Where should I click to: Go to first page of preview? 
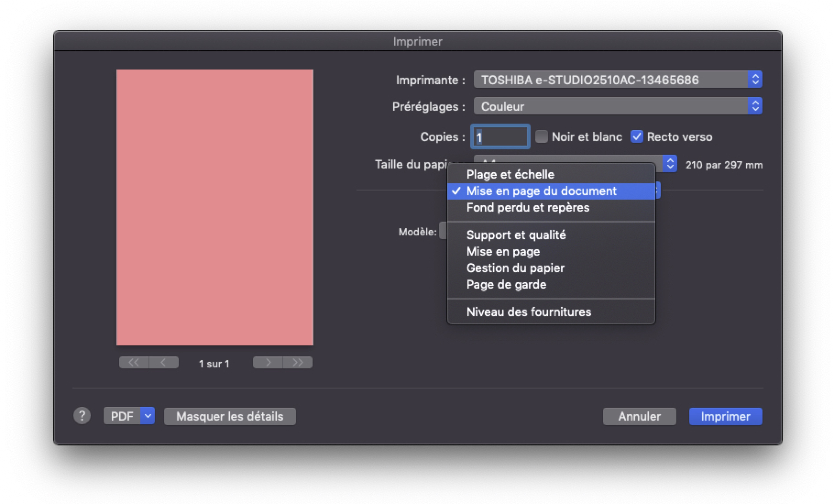click(134, 363)
